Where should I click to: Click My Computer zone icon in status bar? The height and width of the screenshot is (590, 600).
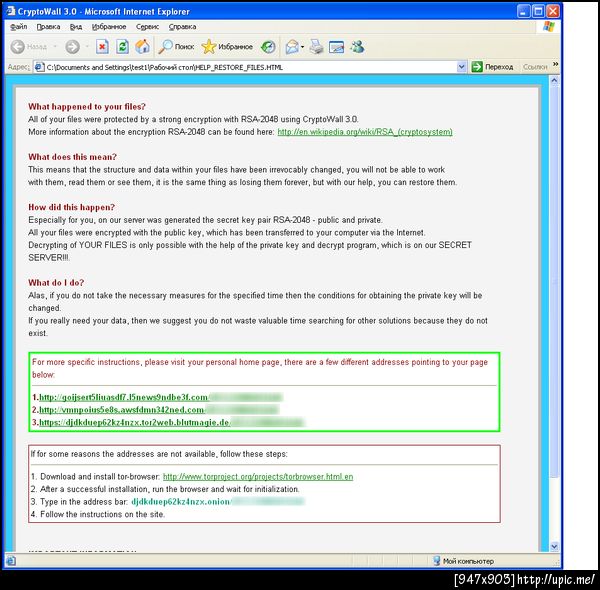(437, 561)
